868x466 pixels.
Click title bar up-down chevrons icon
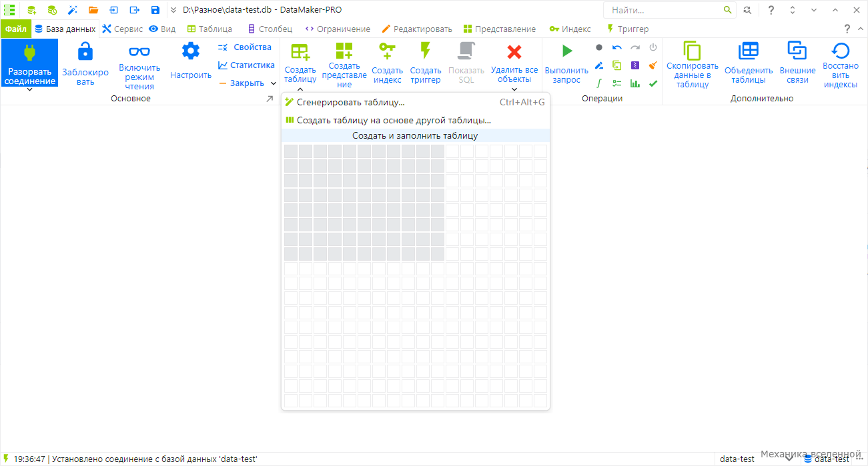(x=793, y=10)
